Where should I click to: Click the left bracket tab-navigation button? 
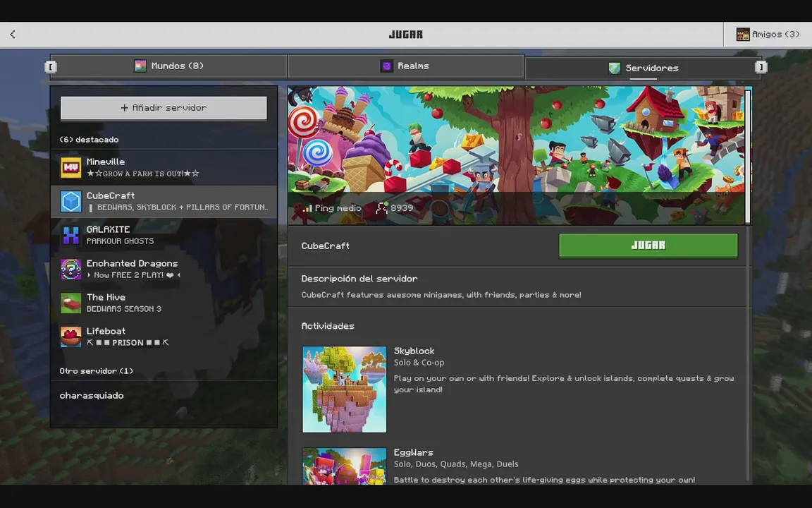click(x=50, y=67)
